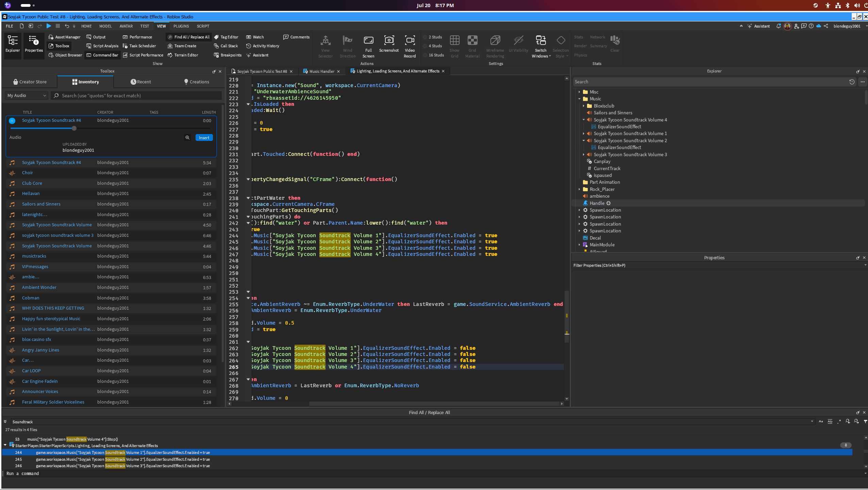
Task: Open the PLUGINS ribbon tab
Action: click(181, 26)
